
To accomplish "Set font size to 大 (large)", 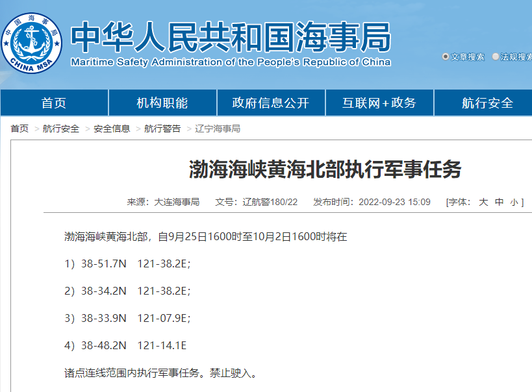I will (483, 202).
